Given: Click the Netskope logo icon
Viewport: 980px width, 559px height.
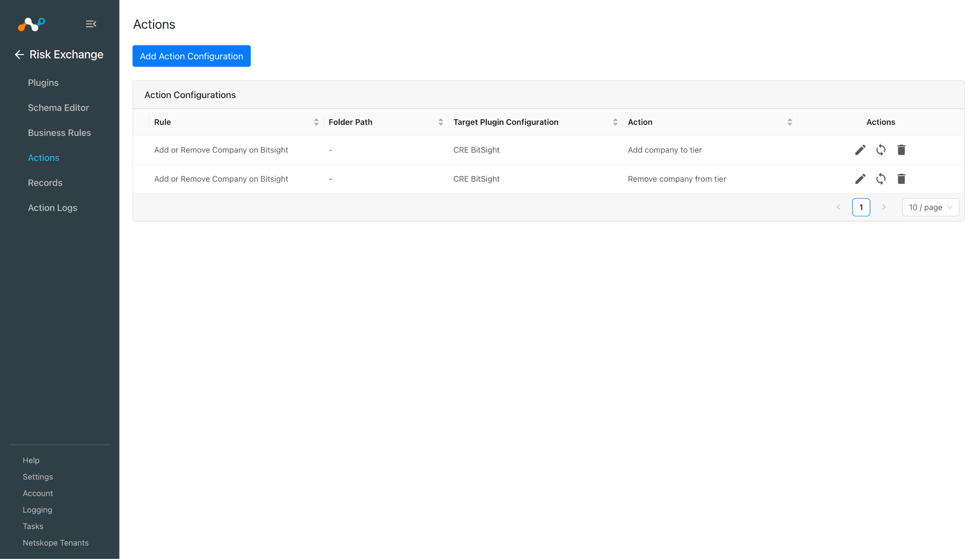Looking at the screenshot, I should click(32, 24).
